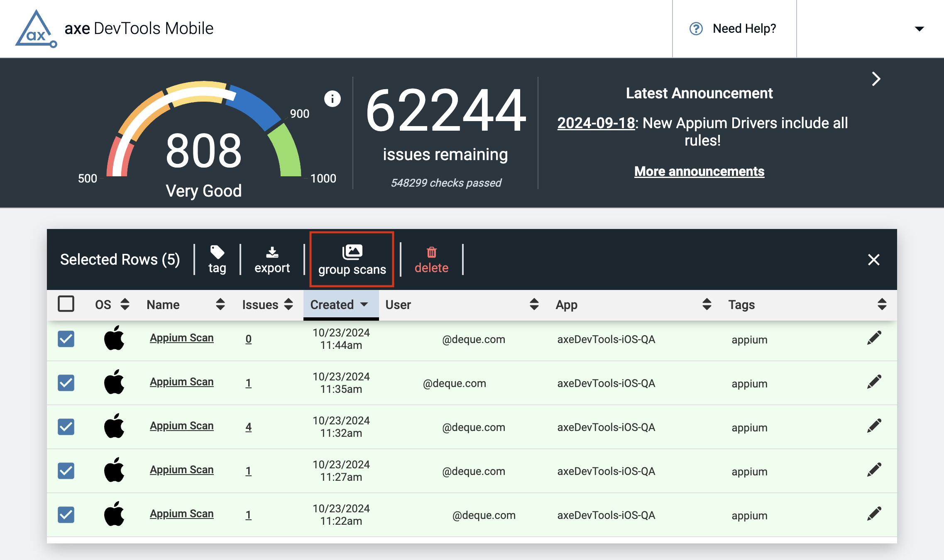
Task: Click the group scans icon
Action: click(x=352, y=251)
